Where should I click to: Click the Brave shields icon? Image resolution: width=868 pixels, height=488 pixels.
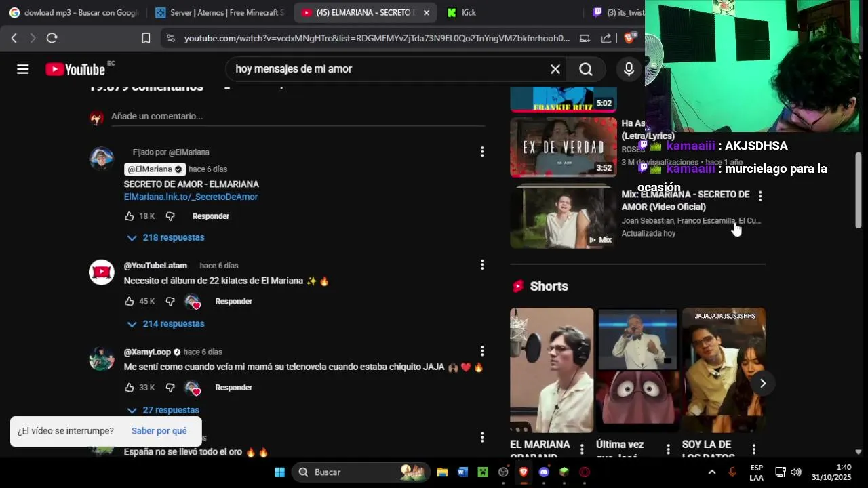click(630, 38)
